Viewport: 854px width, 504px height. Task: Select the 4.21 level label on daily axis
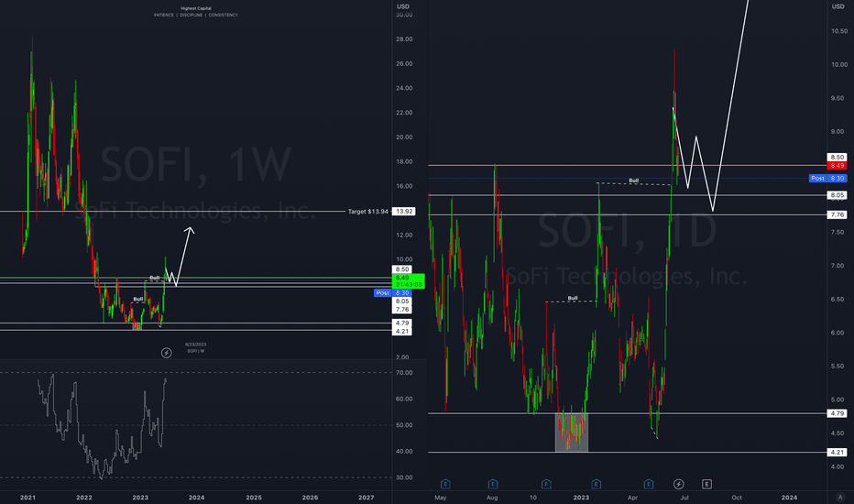pos(838,453)
